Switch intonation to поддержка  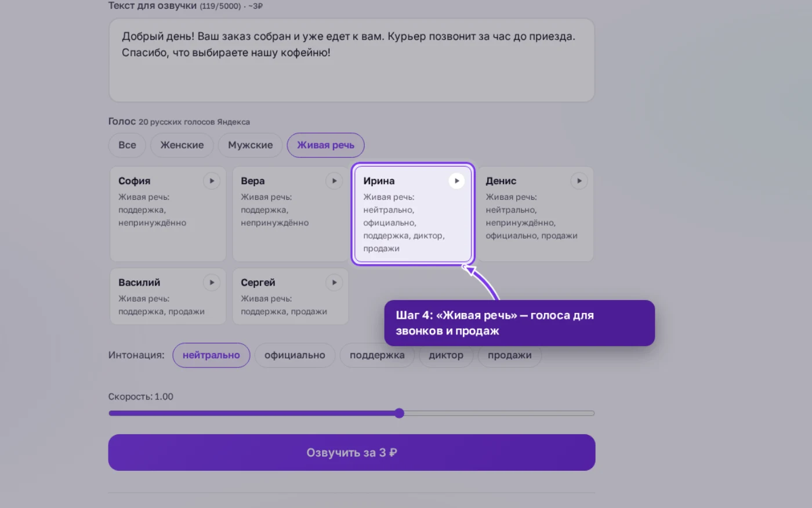(x=377, y=355)
